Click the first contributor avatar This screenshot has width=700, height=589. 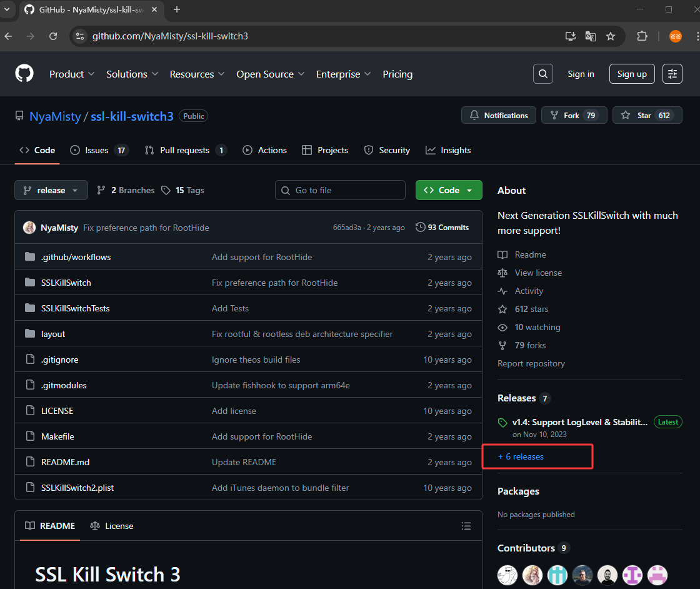507,575
